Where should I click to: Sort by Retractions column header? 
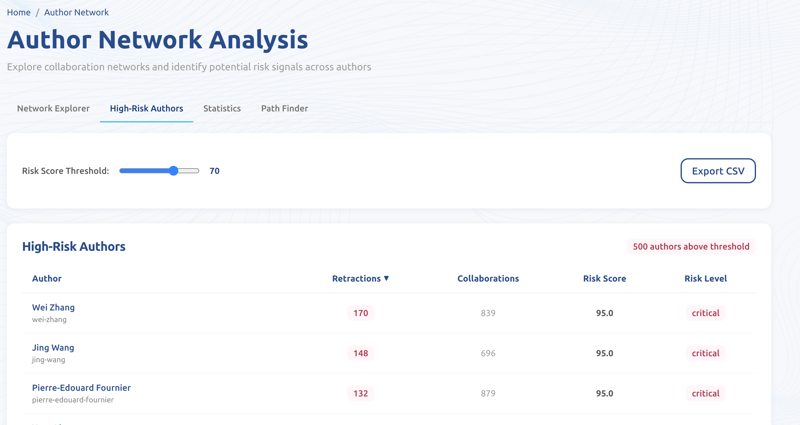(x=356, y=278)
